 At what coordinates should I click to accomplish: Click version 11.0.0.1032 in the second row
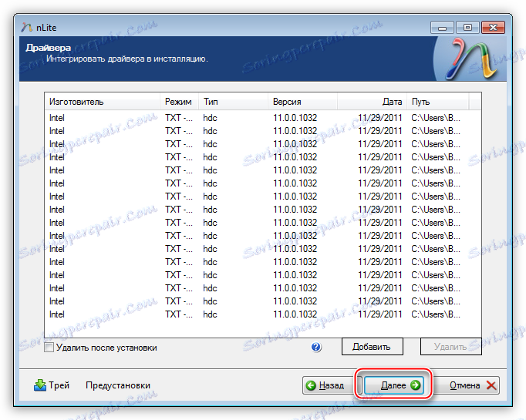point(295,131)
